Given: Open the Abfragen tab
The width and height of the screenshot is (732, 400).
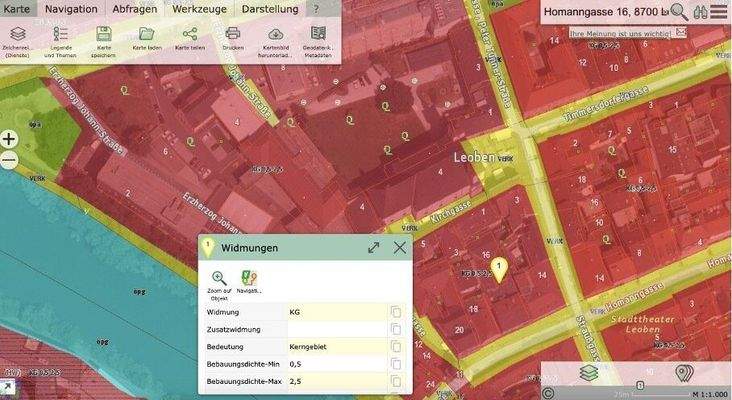Looking at the screenshot, I should click(134, 9).
